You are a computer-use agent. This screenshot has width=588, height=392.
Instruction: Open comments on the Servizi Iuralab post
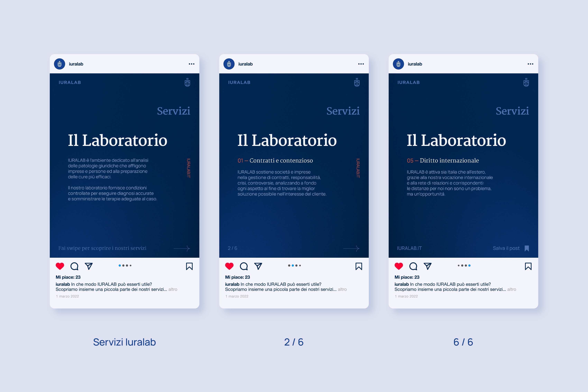click(x=74, y=266)
